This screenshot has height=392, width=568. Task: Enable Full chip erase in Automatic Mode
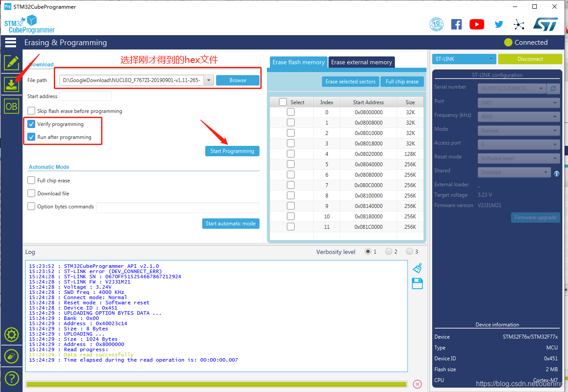click(31, 180)
